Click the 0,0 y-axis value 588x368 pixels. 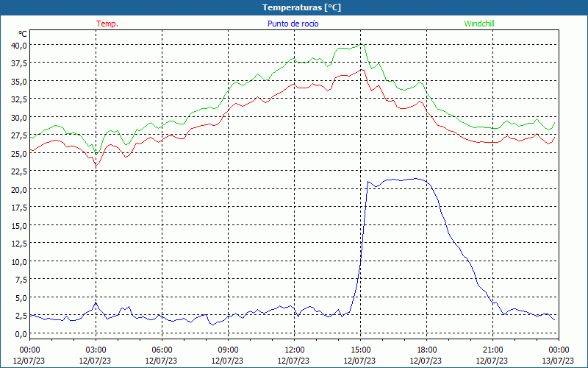pyautogui.click(x=21, y=333)
